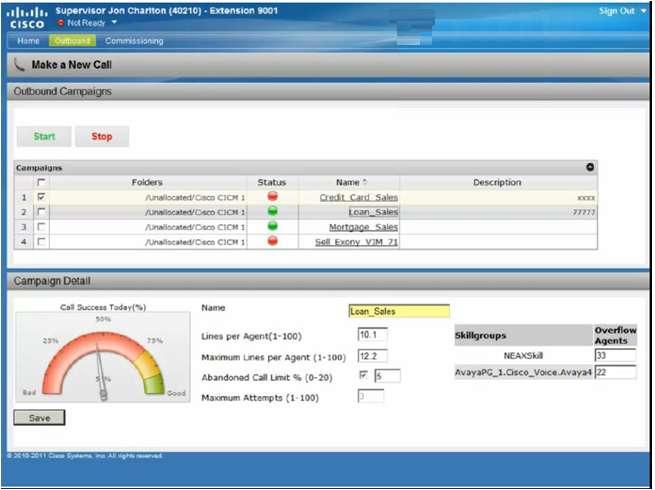
Task: Click the xxxx description of Credit_Card_Sales
Action: coord(585,198)
